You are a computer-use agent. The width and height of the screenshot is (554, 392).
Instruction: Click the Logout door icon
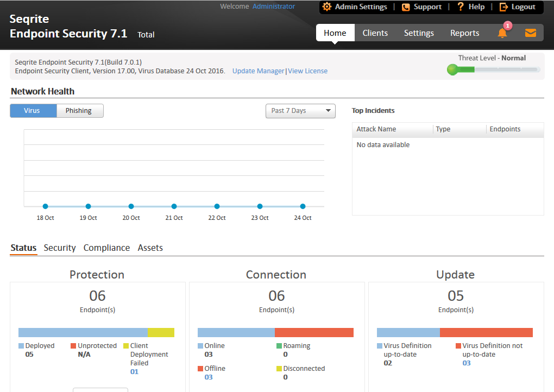pos(503,7)
